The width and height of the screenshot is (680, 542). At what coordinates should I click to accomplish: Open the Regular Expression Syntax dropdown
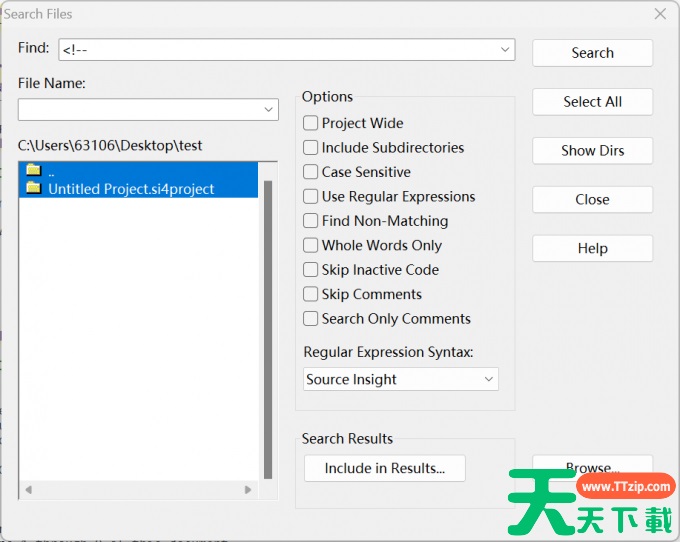click(488, 379)
